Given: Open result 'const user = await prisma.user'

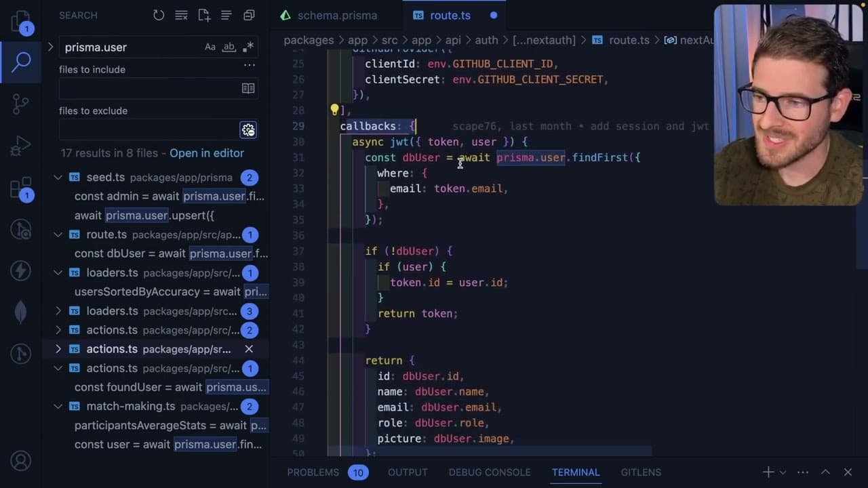Looking at the screenshot, I should (x=167, y=445).
